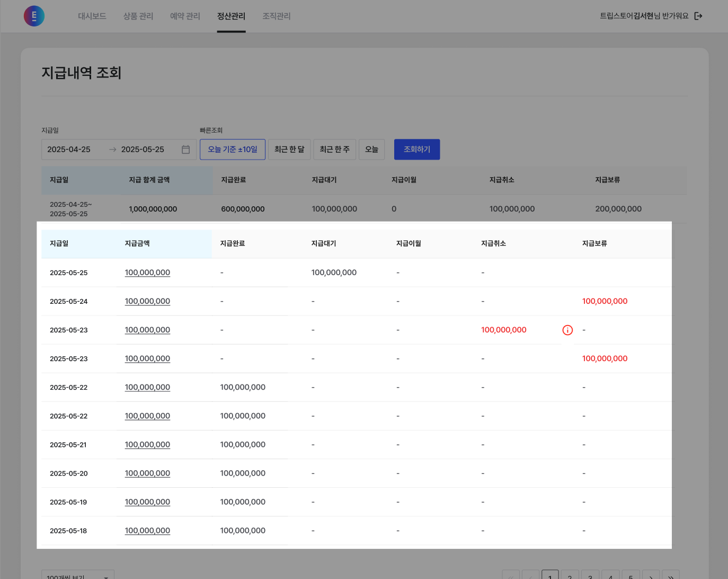This screenshot has width=728, height=579.
Task: Click the 지급금액 column header
Action: point(137,243)
